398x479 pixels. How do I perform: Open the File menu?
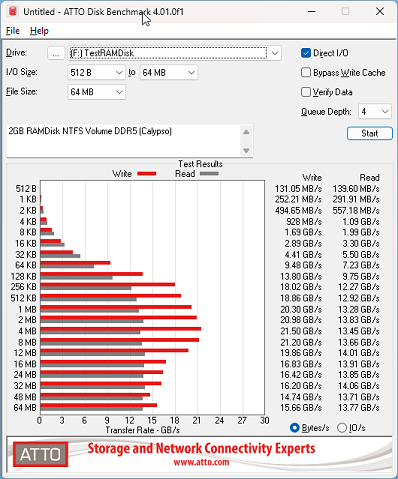[x=13, y=31]
